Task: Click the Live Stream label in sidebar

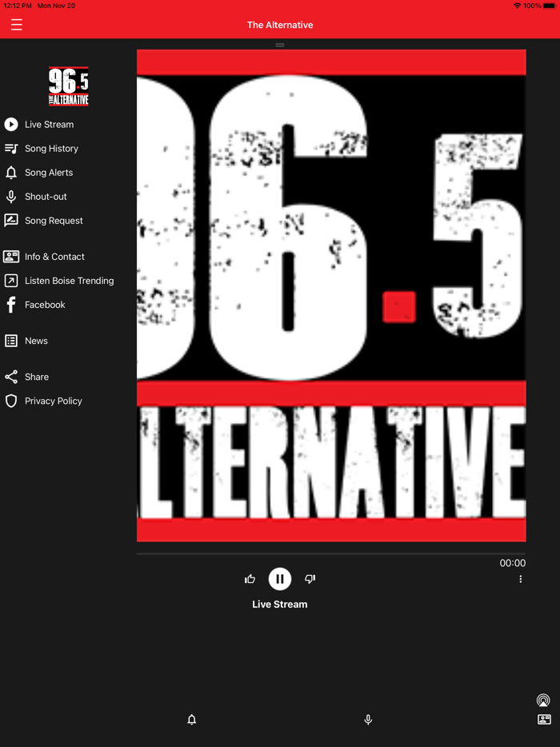Action: (x=49, y=124)
